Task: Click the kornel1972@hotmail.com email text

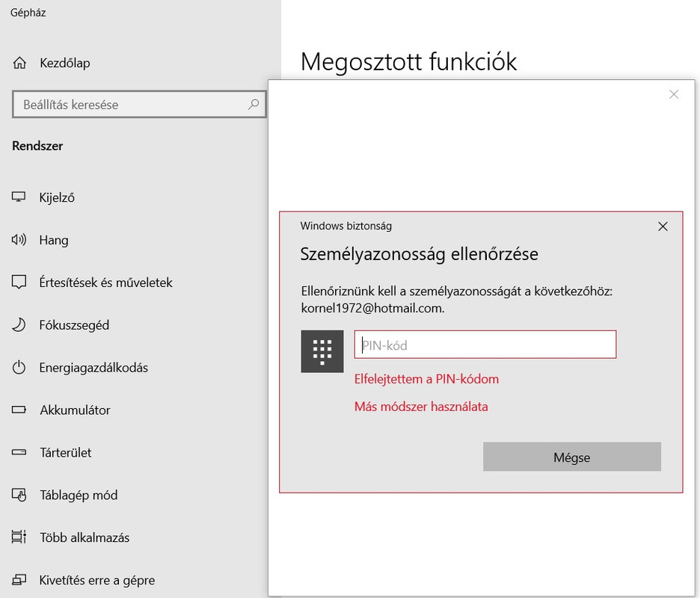Action: [x=372, y=308]
